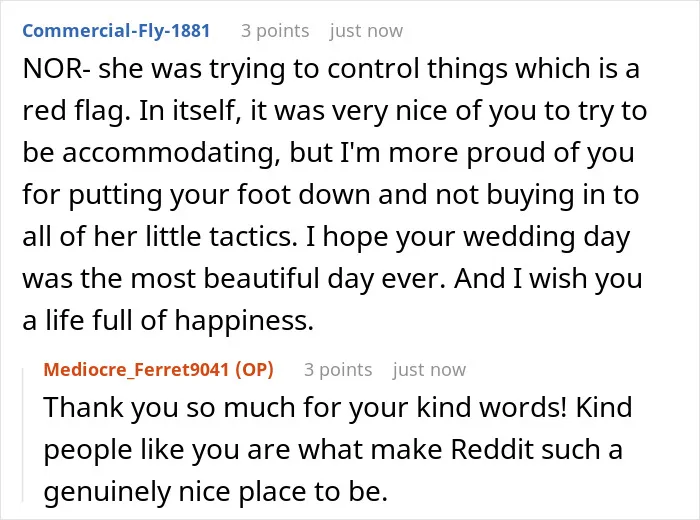Click "3 points" on the OP reply
Screen dimensions: 700x520
point(338,370)
